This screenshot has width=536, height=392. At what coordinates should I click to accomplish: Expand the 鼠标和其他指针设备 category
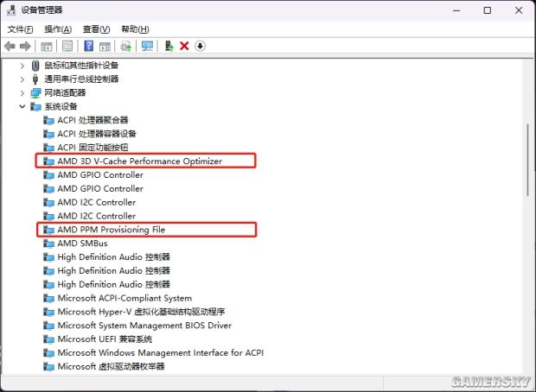click(x=22, y=66)
